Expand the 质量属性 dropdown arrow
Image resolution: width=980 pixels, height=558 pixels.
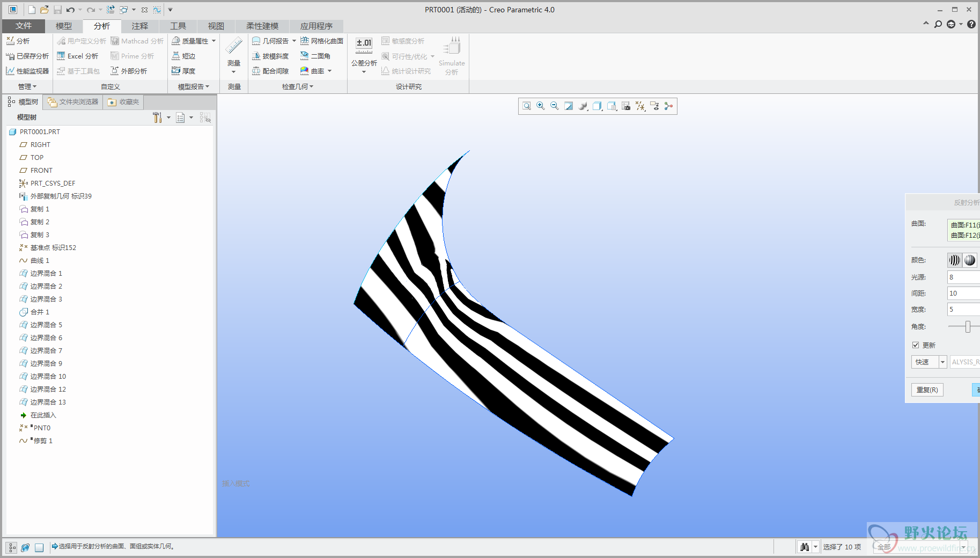pos(213,41)
